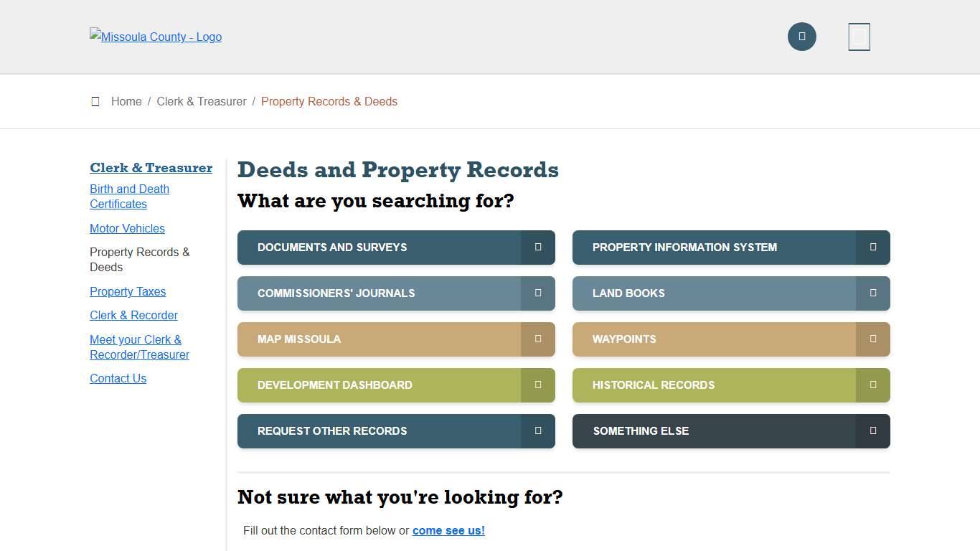Viewport: 980px width, 551px height.
Task: Expand the Commissioners' Journals section
Action: point(395,293)
